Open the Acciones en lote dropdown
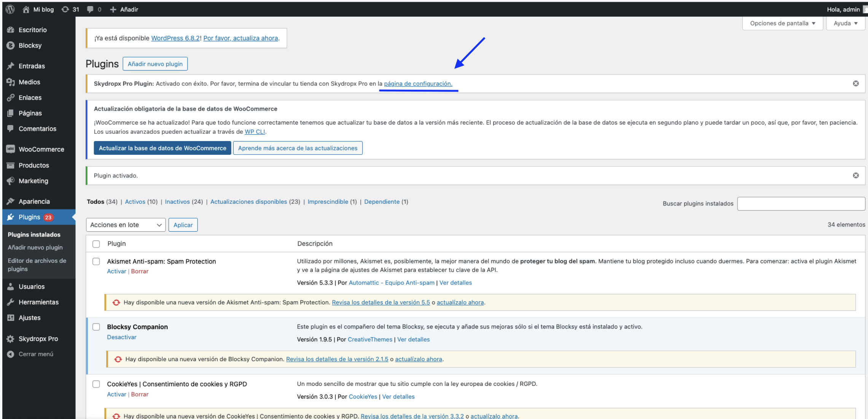868x419 pixels. click(126, 225)
